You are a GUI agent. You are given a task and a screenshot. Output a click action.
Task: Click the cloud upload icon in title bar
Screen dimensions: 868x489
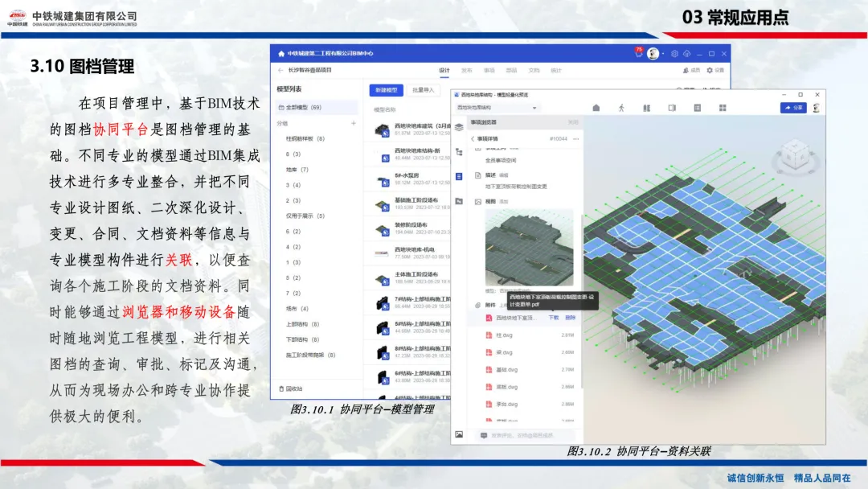point(686,54)
